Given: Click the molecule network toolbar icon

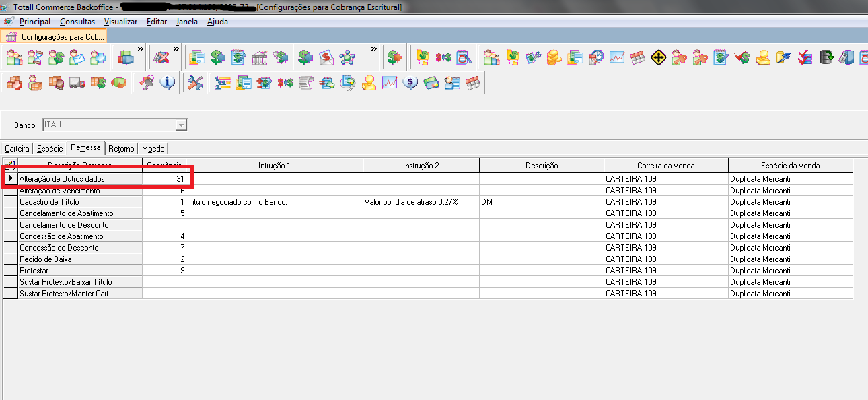Looking at the screenshot, I should tap(348, 57).
